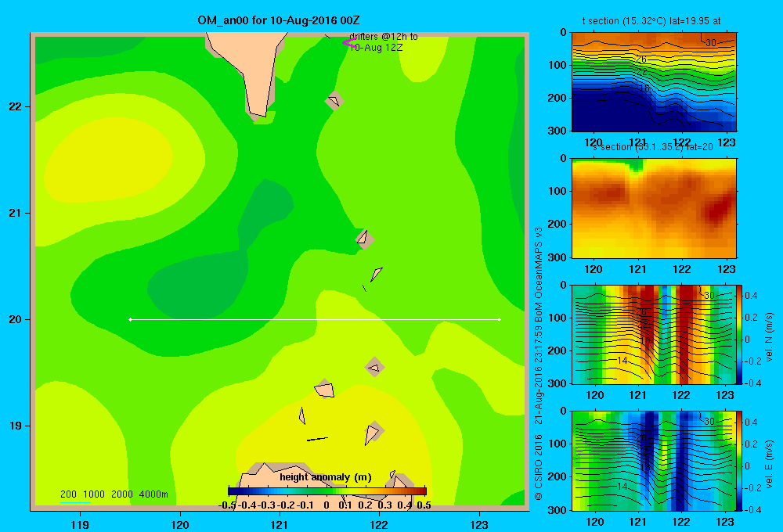Click longitude label 121 on main map
Image resolution: width=783 pixels, height=532 pixels.
point(280,524)
